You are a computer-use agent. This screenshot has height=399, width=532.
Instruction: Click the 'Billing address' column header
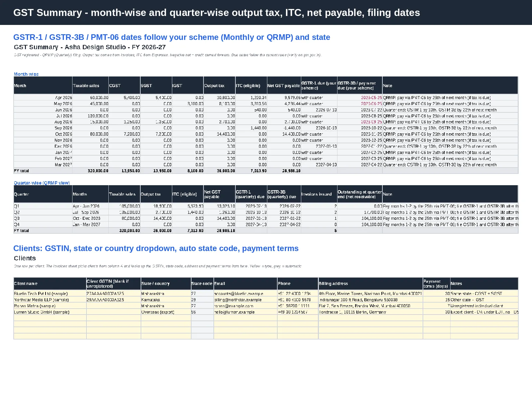(x=370, y=284)
